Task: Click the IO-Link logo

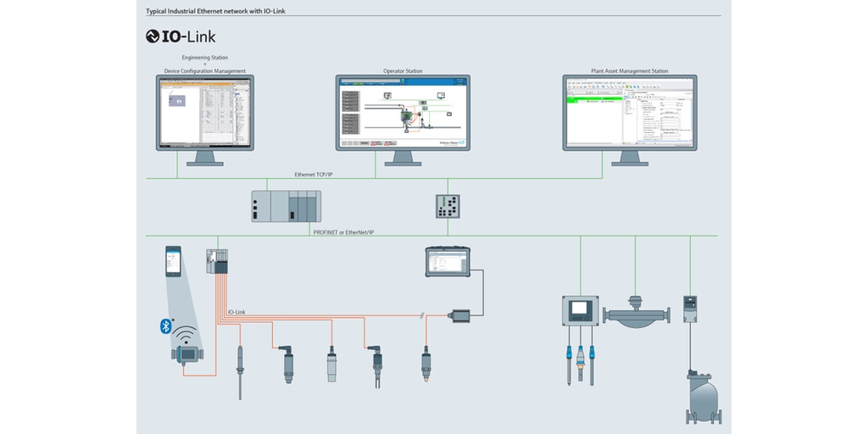Action: (181, 36)
